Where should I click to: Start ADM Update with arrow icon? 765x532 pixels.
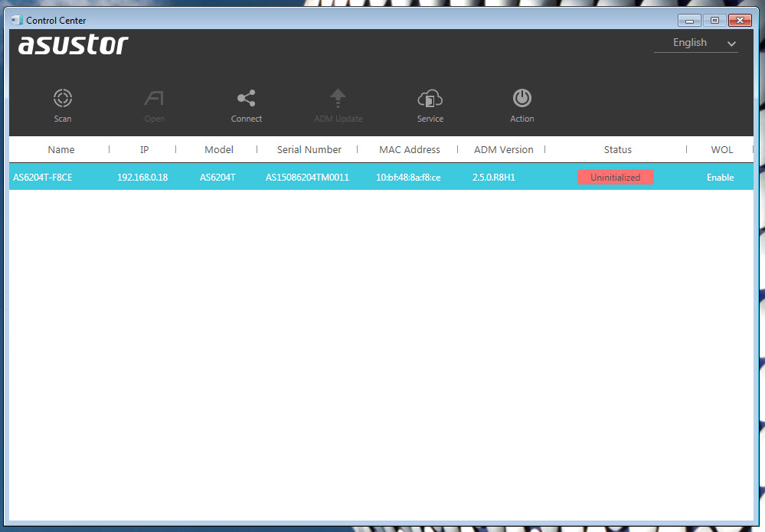pos(338,98)
